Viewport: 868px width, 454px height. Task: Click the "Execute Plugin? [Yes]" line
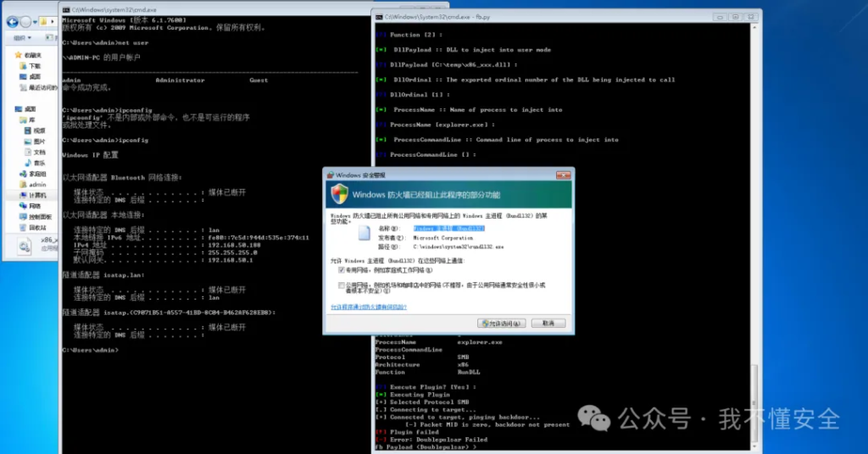[426, 387]
